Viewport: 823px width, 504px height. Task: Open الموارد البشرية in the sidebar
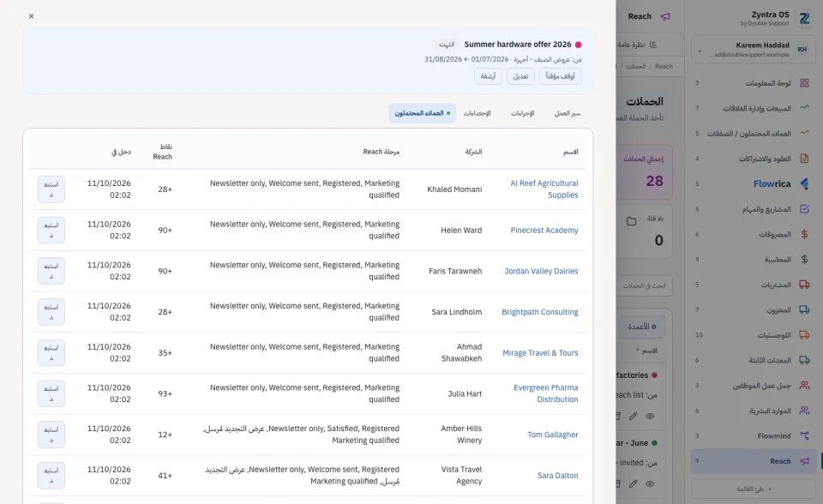tap(754, 411)
